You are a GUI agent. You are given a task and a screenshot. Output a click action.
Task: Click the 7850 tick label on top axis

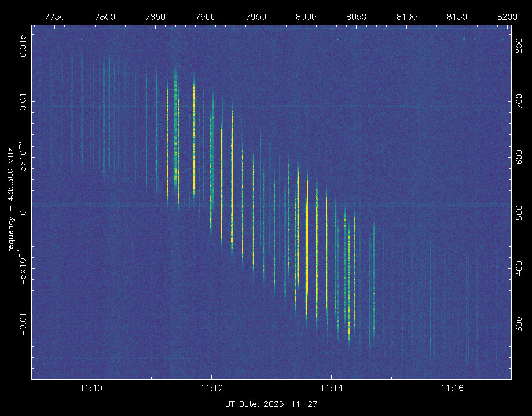pos(155,17)
